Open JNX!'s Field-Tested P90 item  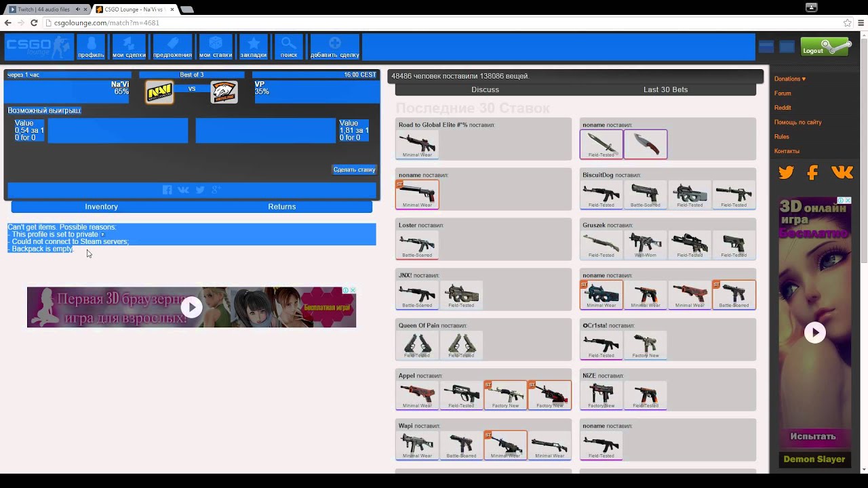pos(461,295)
